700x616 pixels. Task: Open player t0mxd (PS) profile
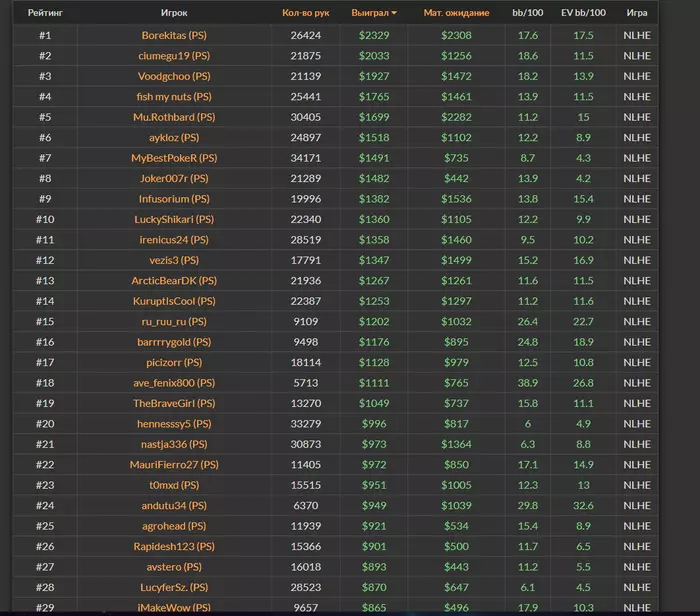tap(174, 485)
